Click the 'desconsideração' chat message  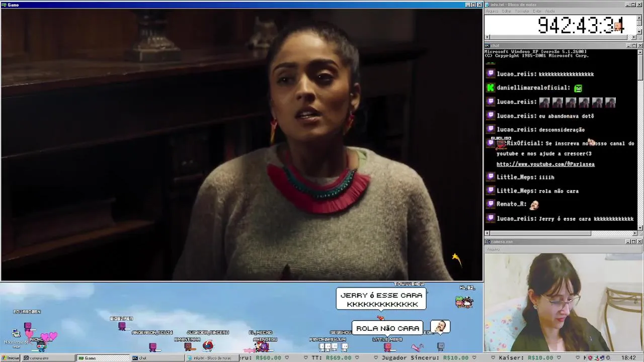(561, 130)
